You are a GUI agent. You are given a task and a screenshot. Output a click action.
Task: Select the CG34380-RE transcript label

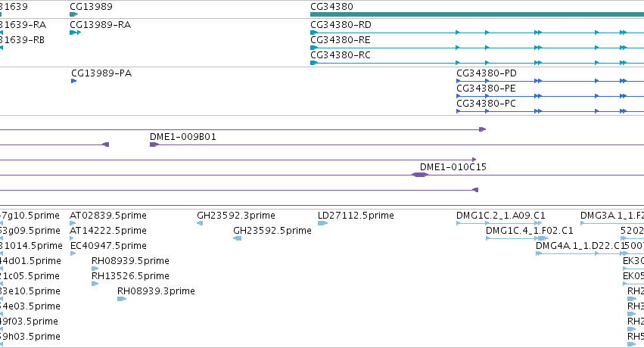click(340, 40)
